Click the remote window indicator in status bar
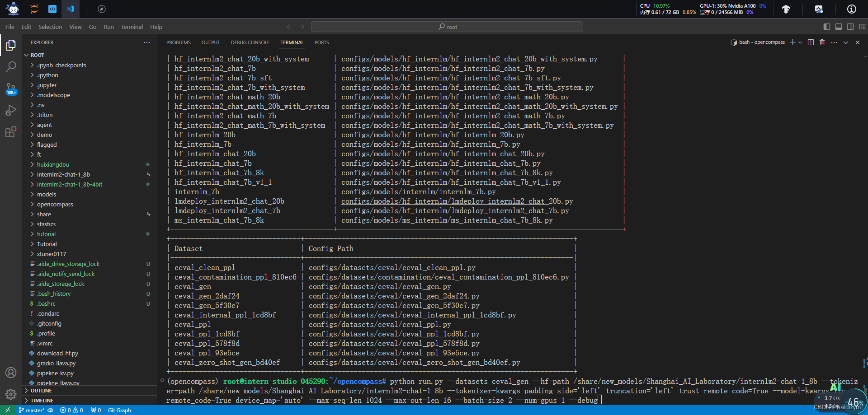This screenshot has width=868, height=415. pos(8,410)
